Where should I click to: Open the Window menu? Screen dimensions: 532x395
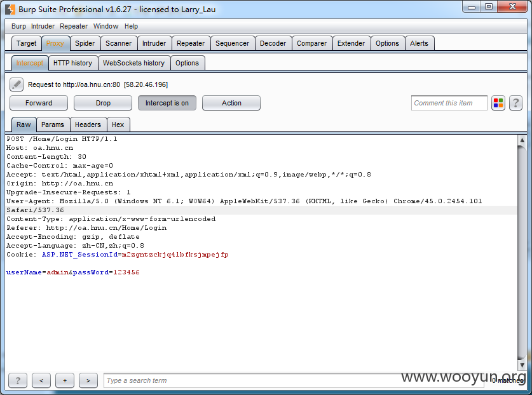pos(106,26)
